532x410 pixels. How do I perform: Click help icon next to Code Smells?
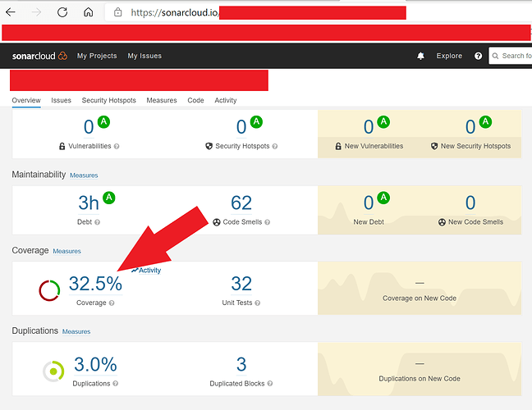coord(268,222)
